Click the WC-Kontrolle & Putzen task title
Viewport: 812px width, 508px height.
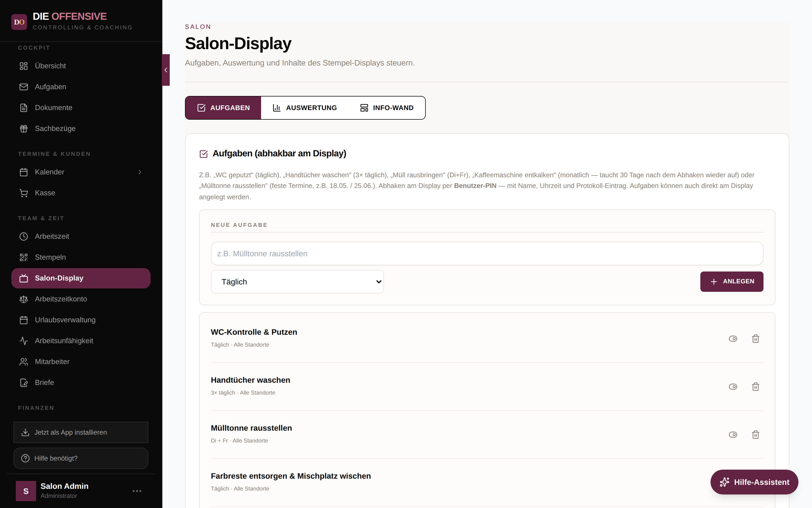click(x=254, y=332)
